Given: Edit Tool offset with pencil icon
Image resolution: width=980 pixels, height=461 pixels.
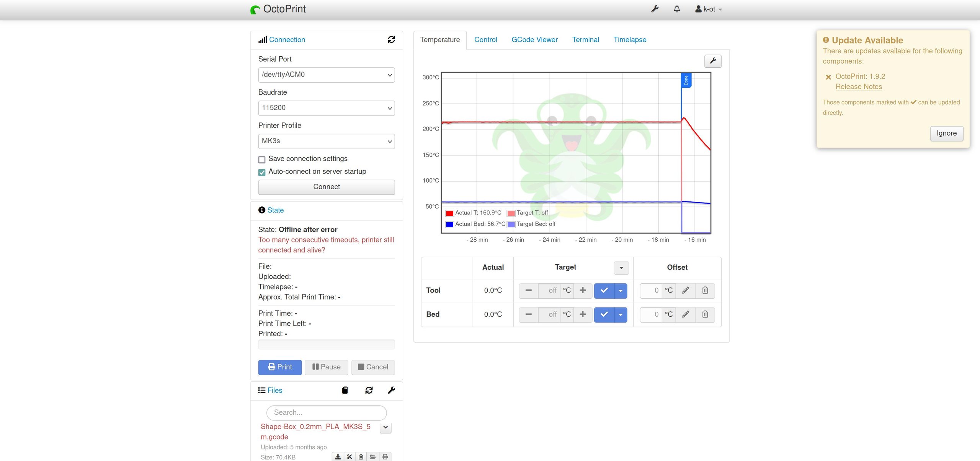Looking at the screenshot, I should click(x=686, y=290).
